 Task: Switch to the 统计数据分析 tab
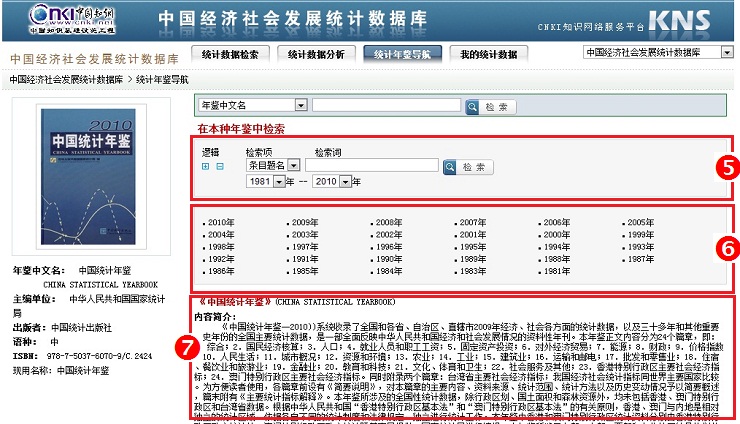point(315,55)
